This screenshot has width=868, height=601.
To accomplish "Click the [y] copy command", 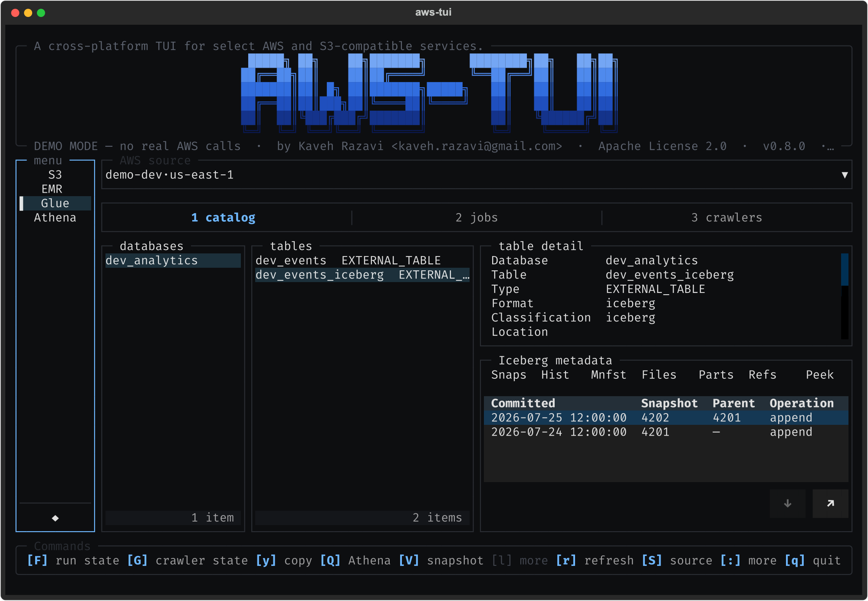I will click(x=284, y=561).
